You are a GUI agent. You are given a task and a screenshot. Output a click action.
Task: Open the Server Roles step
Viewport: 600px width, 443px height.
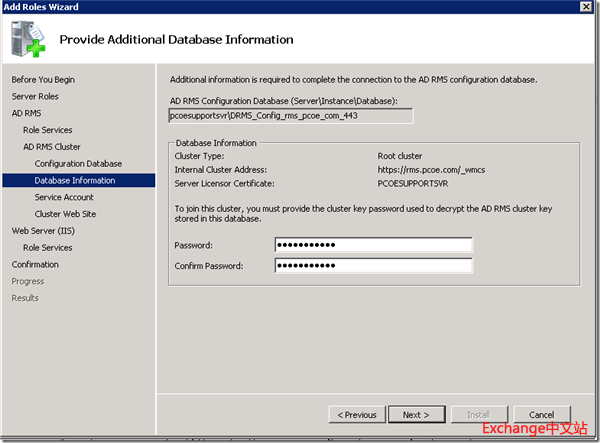point(35,96)
